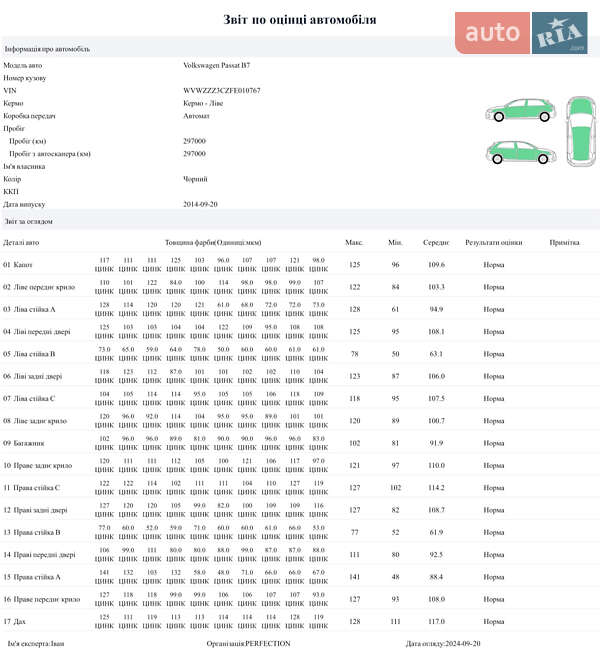Click the red "auto" logo block
The width and height of the screenshot is (600, 658).
(x=494, y=33)
